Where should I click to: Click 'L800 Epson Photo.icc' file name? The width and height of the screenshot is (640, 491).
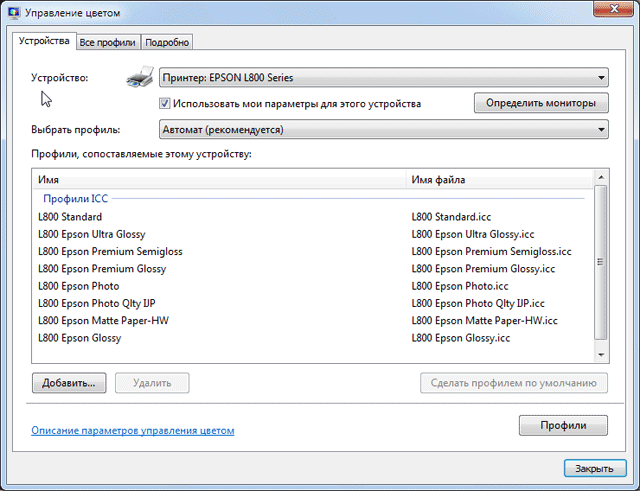tap(460, 286)
